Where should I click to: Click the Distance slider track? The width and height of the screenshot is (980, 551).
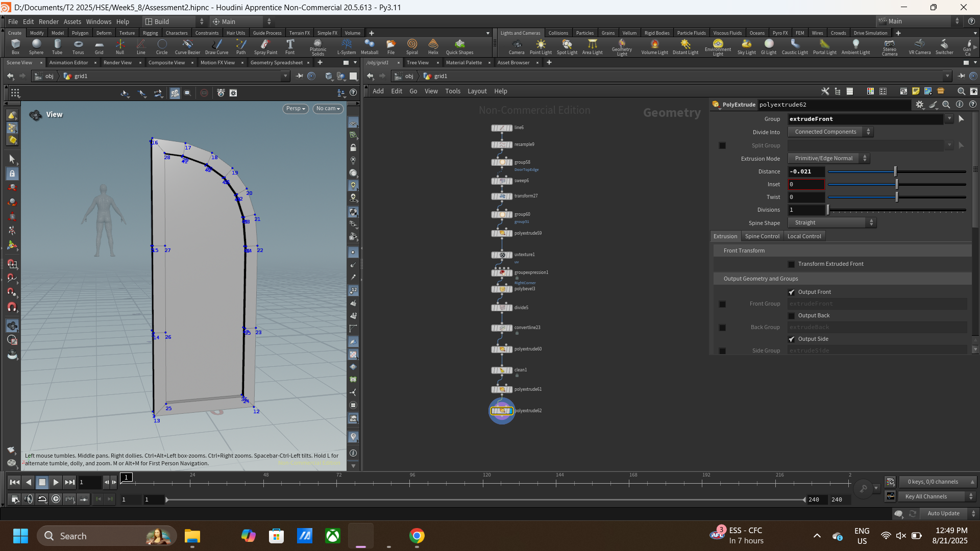896,172
